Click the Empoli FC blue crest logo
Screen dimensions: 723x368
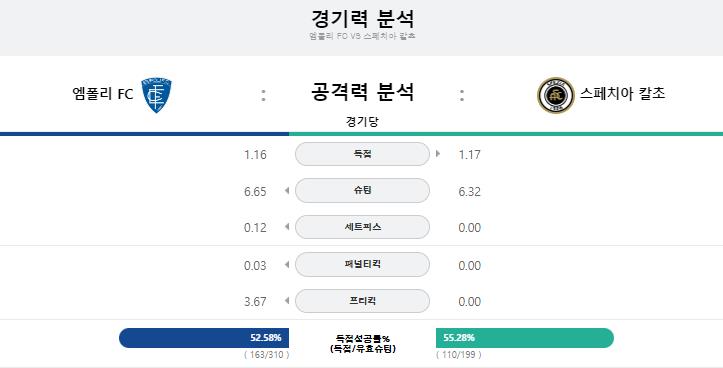tap(156, 95)
